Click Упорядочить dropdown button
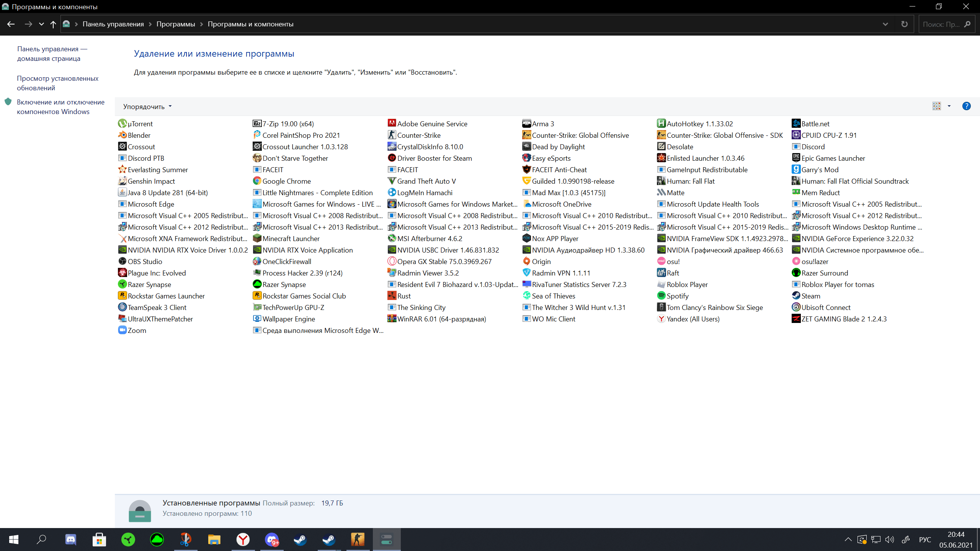This screenshot has width=980, height=551. [x=147, y=106]
